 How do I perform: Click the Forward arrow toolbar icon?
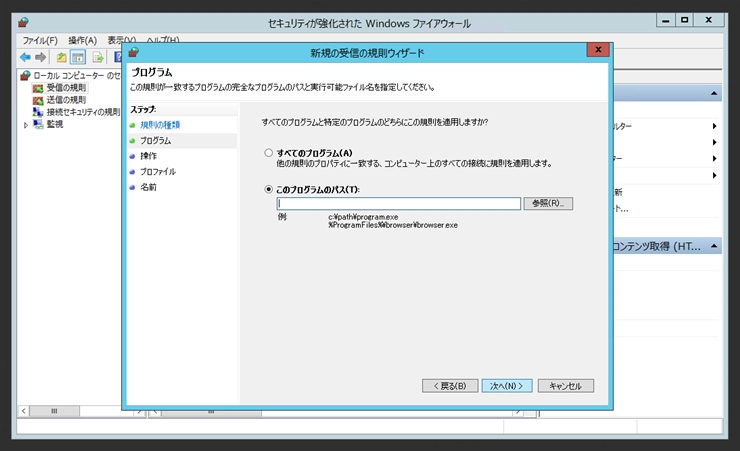pos(41,58)
